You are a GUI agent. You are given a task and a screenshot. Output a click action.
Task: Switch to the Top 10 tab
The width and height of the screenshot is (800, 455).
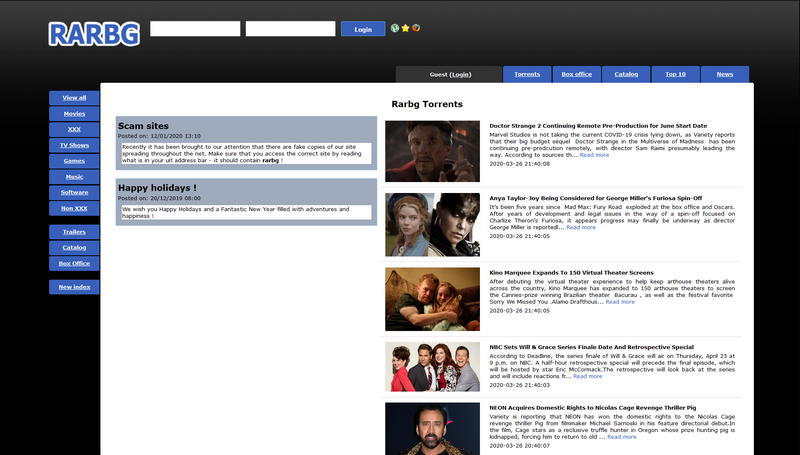(676, 74)
